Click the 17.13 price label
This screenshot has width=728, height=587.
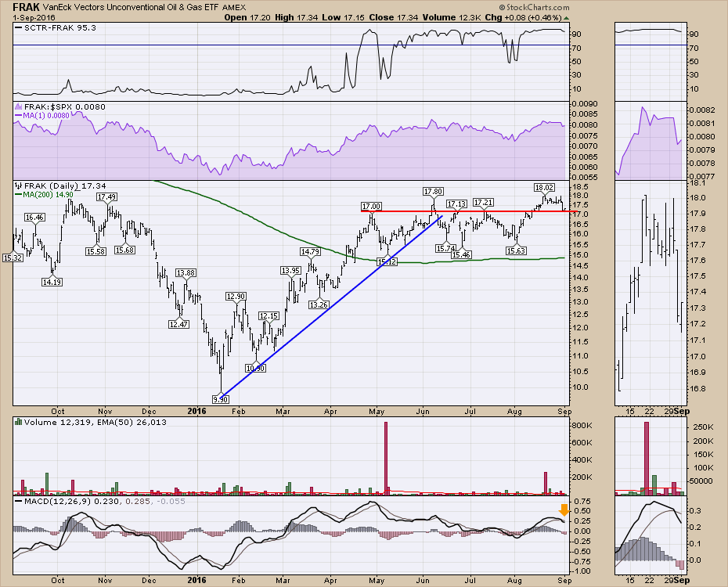point(456,204)
